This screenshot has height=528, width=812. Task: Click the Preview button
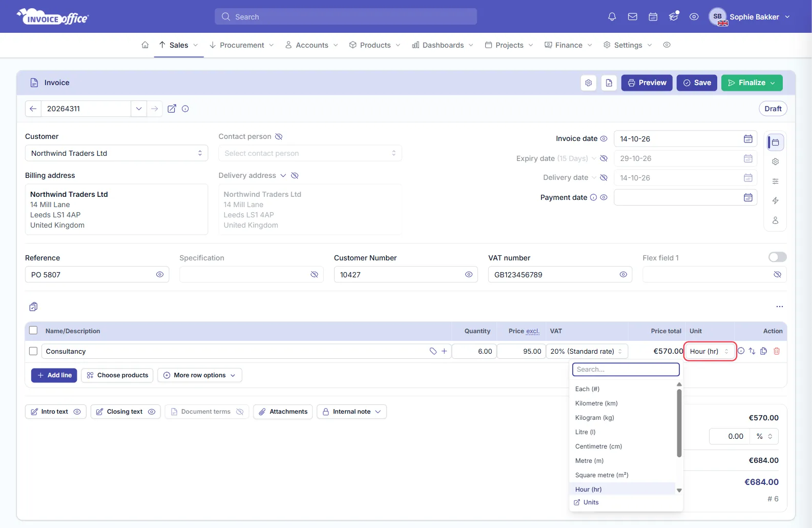(647, 83)
